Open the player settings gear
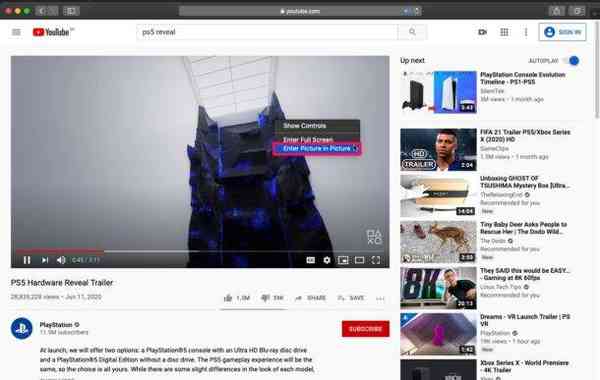The image size is (600, 380). [x=327, y=260]
